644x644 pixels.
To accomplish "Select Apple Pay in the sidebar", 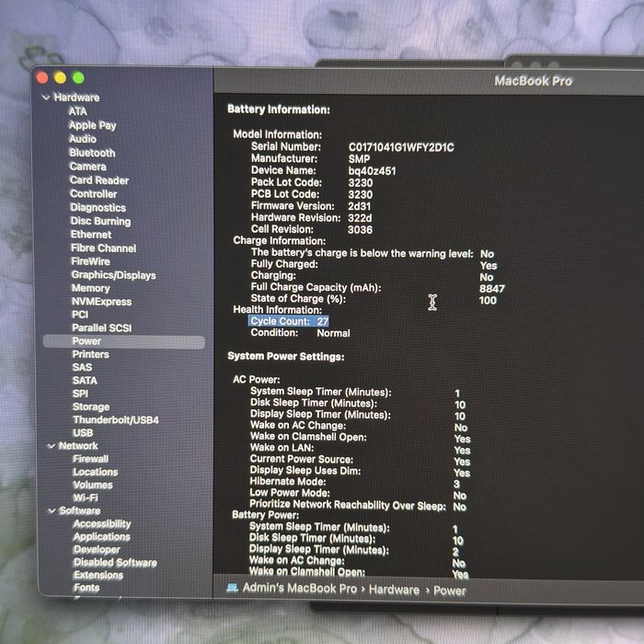I will (x=92, y=125).
